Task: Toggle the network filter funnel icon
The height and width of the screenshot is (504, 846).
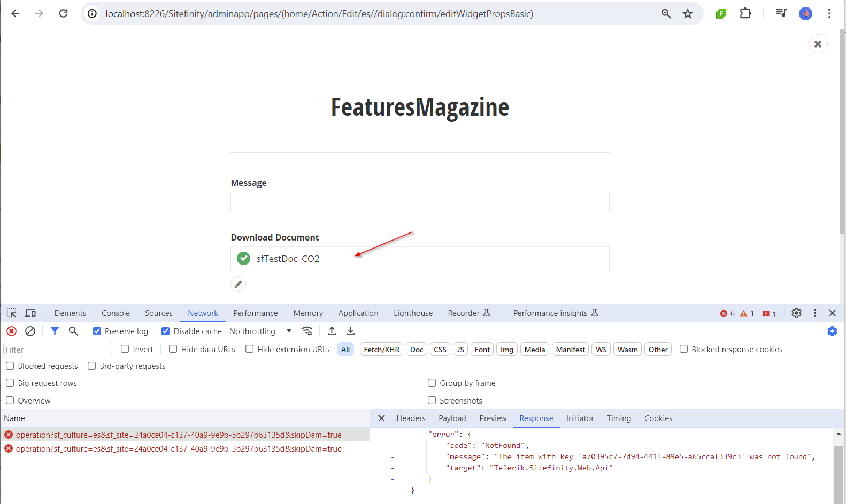Action: pyautogui.click(x=55, y=331)
